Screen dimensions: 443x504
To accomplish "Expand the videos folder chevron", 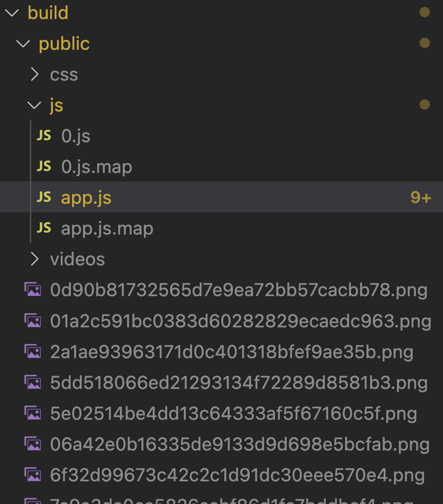I will point(35,259).
